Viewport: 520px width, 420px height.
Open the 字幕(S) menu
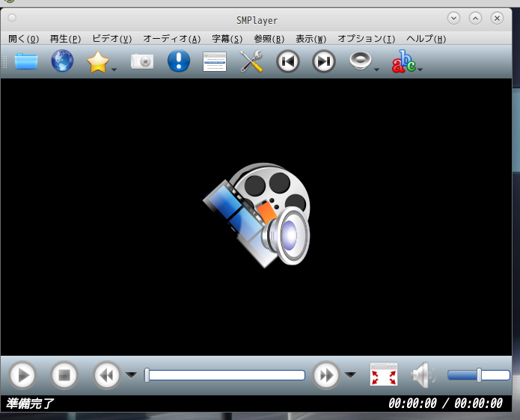tap(227, 39)
